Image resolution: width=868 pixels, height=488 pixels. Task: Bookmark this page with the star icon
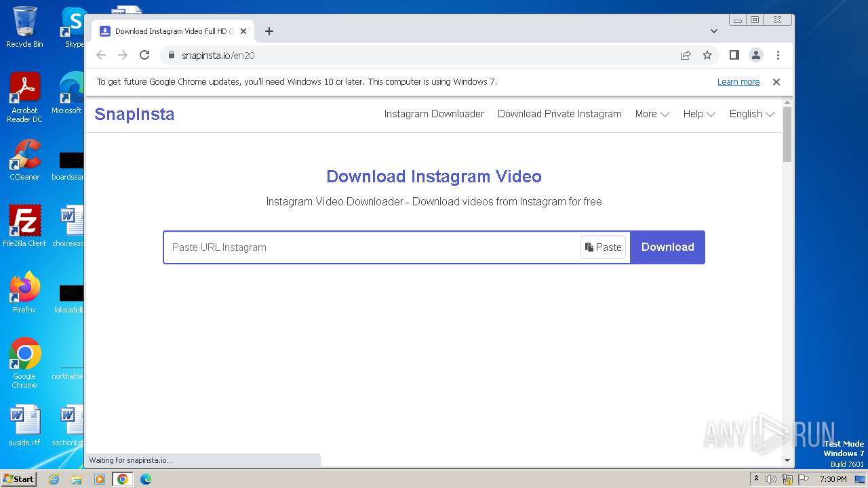[707, 56]
